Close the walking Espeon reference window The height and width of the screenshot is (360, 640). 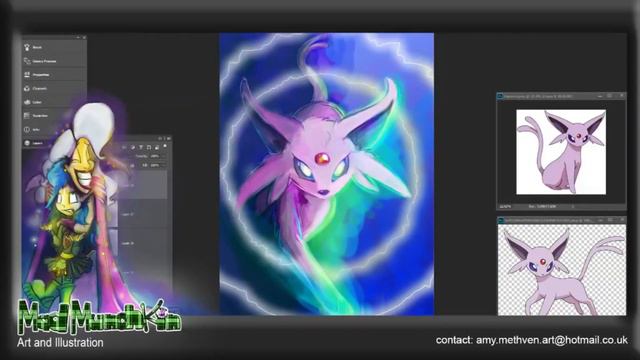coord(622,220)
